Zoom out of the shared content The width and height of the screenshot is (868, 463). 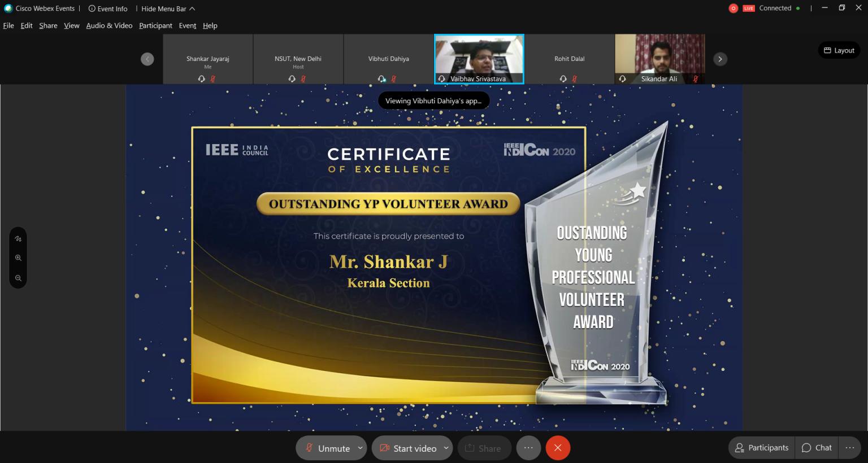18,277
